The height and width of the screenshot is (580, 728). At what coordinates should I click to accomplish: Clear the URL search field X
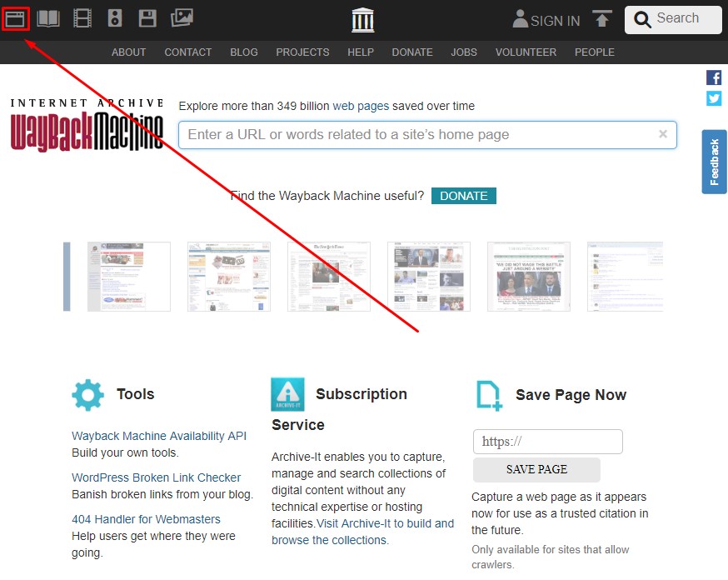coord(662,134)
